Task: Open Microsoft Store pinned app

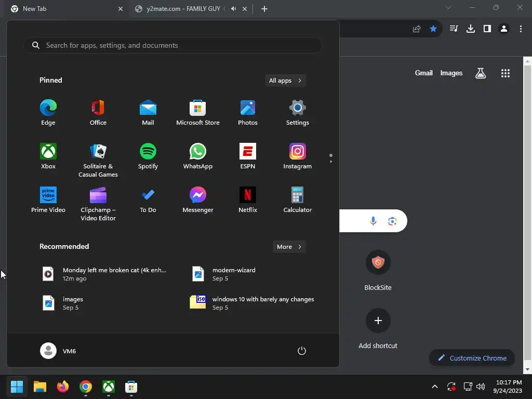Action: [x=198, y=113]
